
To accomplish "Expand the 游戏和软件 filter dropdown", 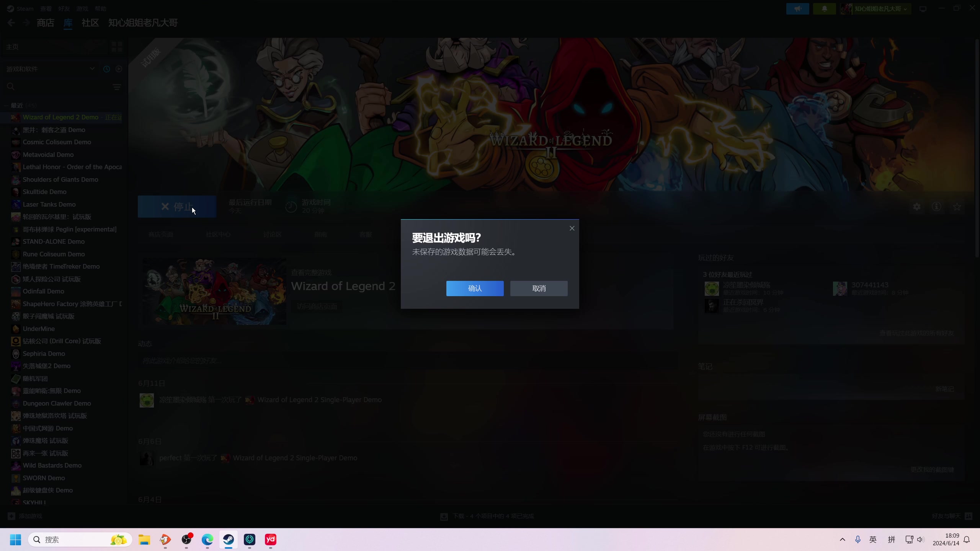I will tap(51, 69).
